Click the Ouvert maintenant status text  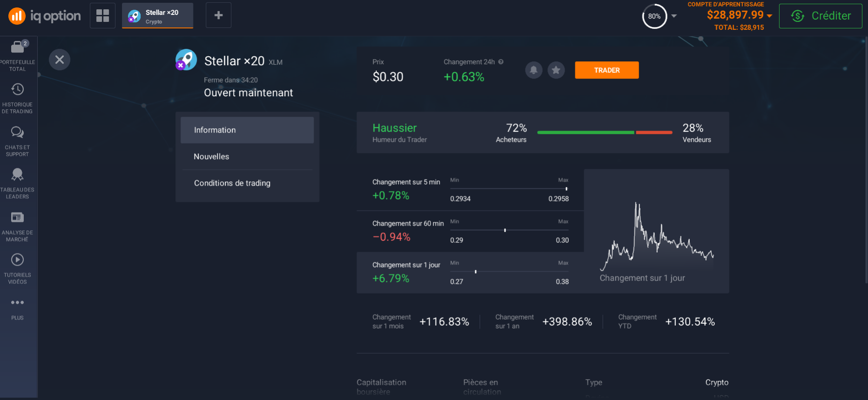[x=249, y=93]
